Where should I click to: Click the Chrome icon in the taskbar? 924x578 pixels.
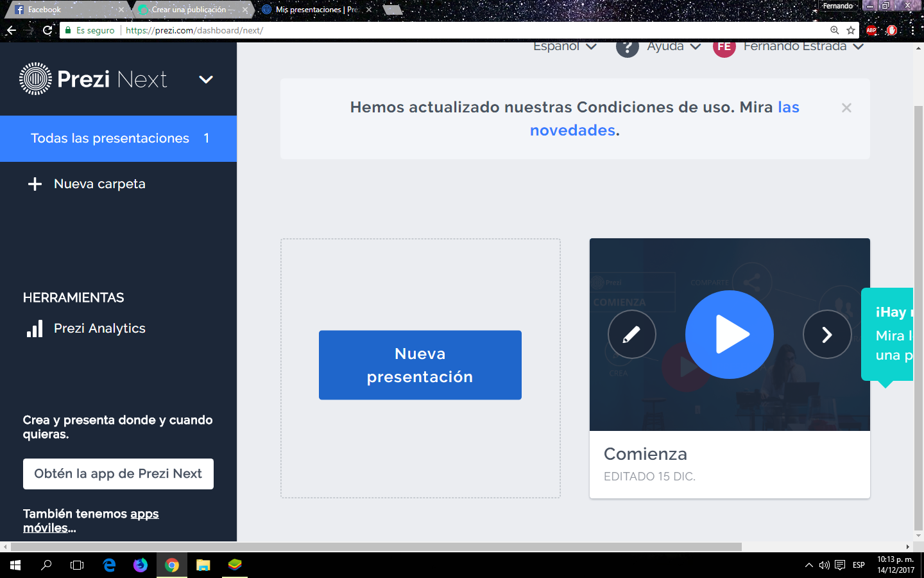(x=172, y=565)
